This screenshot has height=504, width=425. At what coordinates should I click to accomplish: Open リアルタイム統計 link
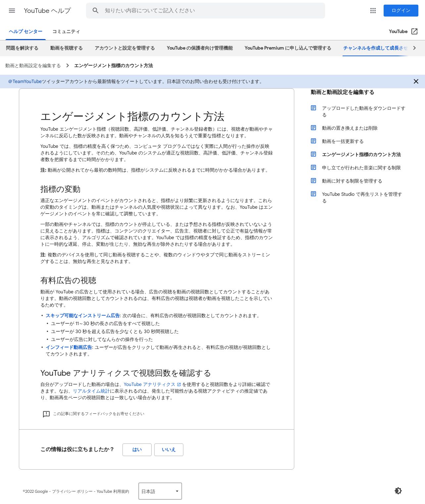tap(91, 391)
